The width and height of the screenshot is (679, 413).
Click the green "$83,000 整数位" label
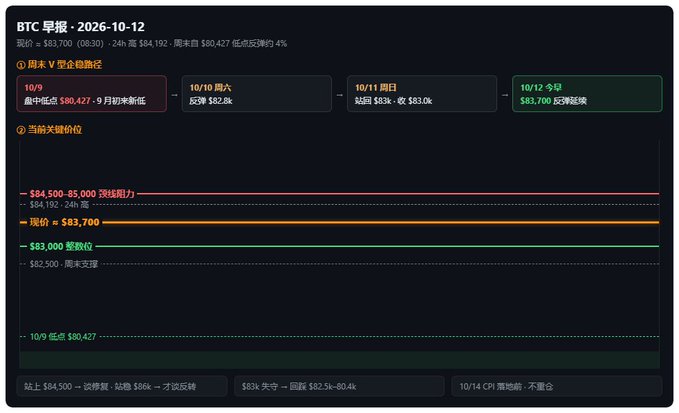point(61,246)
